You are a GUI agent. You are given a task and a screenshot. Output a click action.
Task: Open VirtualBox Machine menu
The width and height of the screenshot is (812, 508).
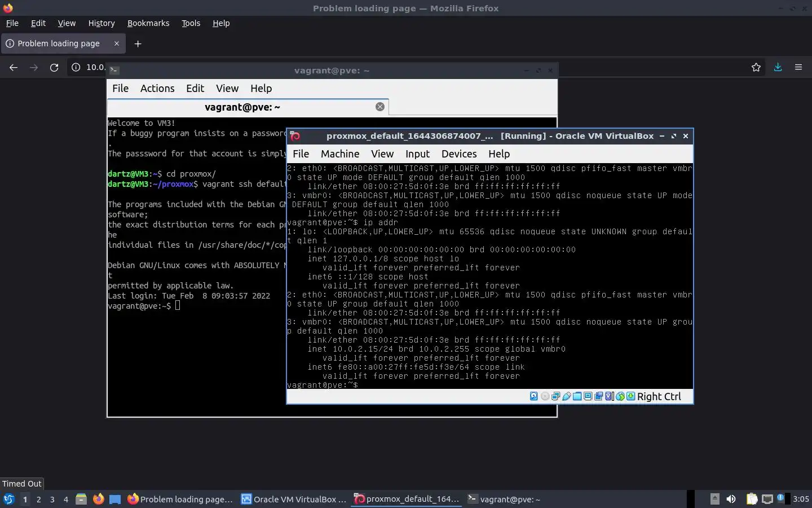pos(340,154)
